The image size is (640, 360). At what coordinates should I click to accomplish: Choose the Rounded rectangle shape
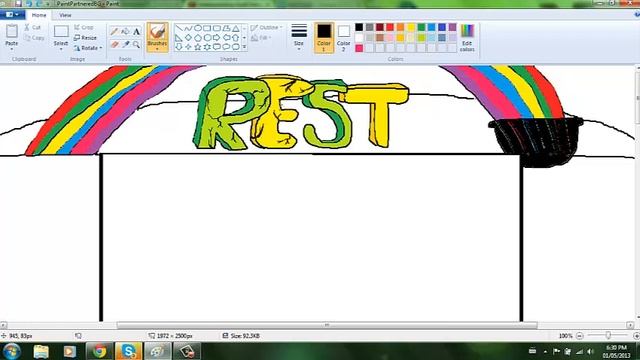point(217,29)
